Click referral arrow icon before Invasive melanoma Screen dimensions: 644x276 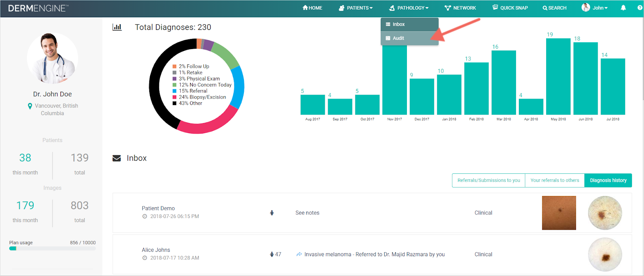point(299,254)
